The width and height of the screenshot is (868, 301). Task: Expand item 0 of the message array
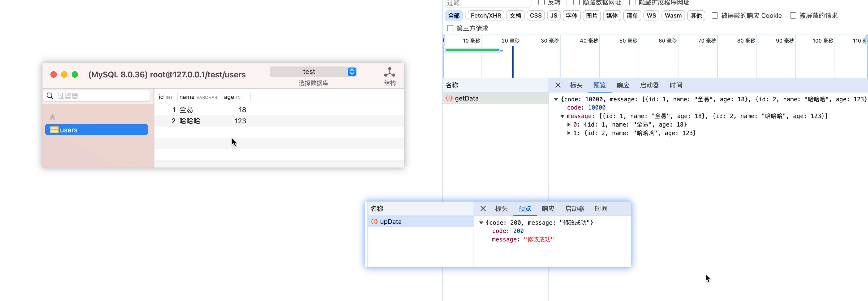[569, 124]
